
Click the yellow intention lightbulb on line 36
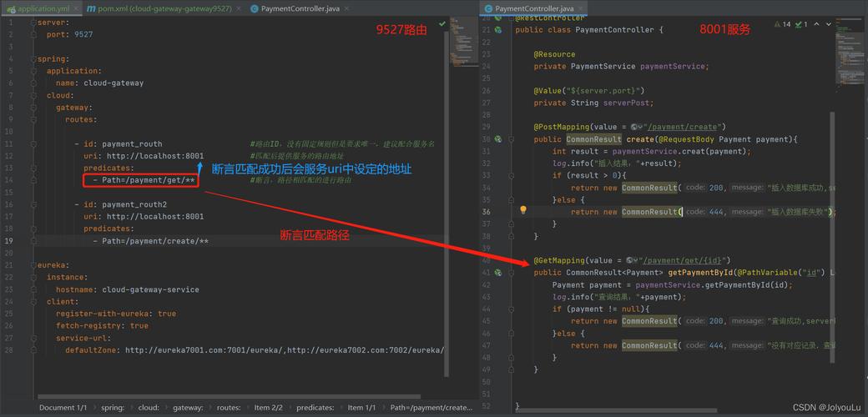point(523,211)
